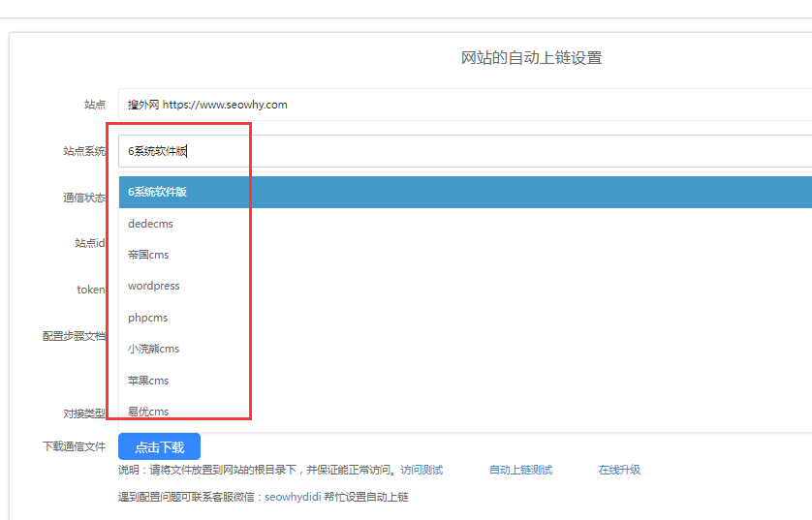Screen dimensions: 812x520
Task: Select 小浣熊cms option
Action: 153,349
